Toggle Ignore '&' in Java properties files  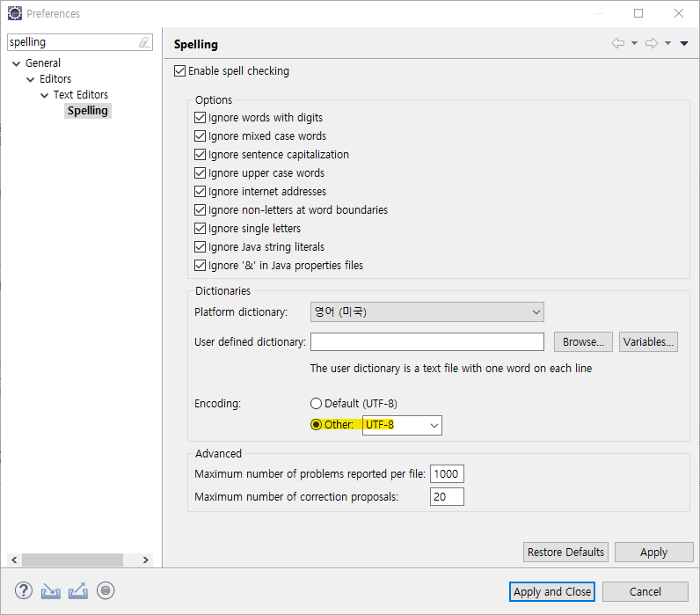tap(200, 266)
